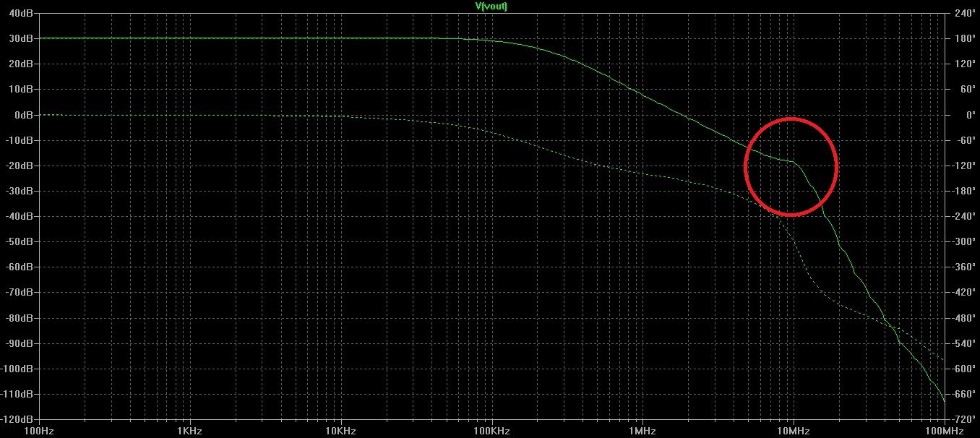Click the positive 30dB axis label
The image size is (980, 438).
[x=22, y=38]
